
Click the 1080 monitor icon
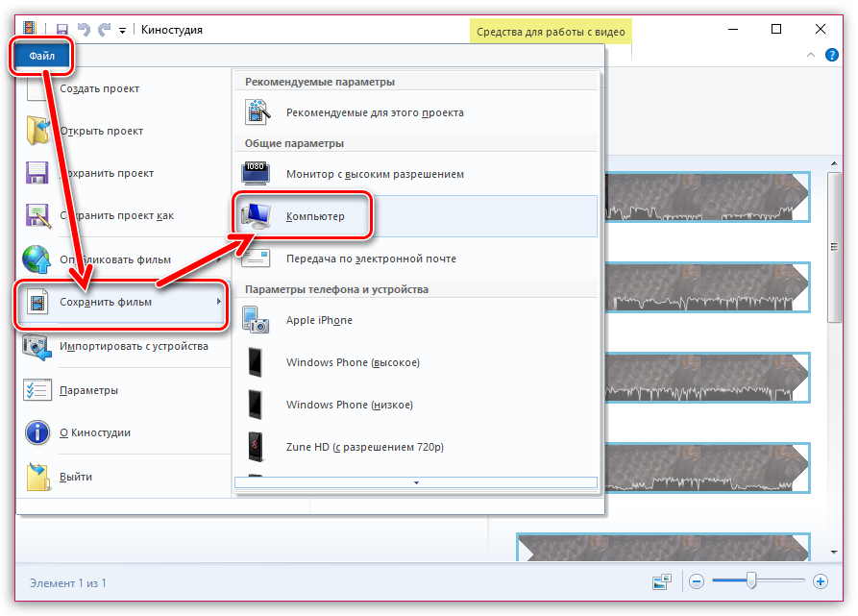click(256, 173)
